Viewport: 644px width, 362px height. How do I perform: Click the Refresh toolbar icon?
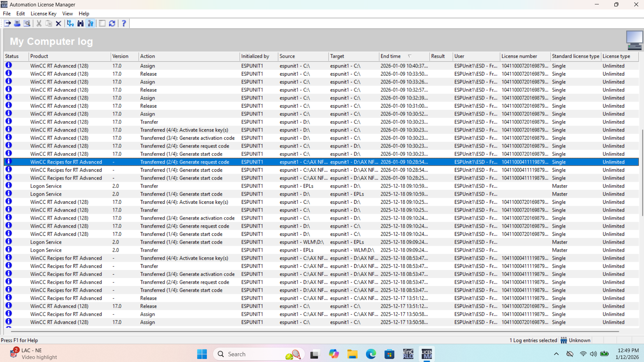click(112, 23)
